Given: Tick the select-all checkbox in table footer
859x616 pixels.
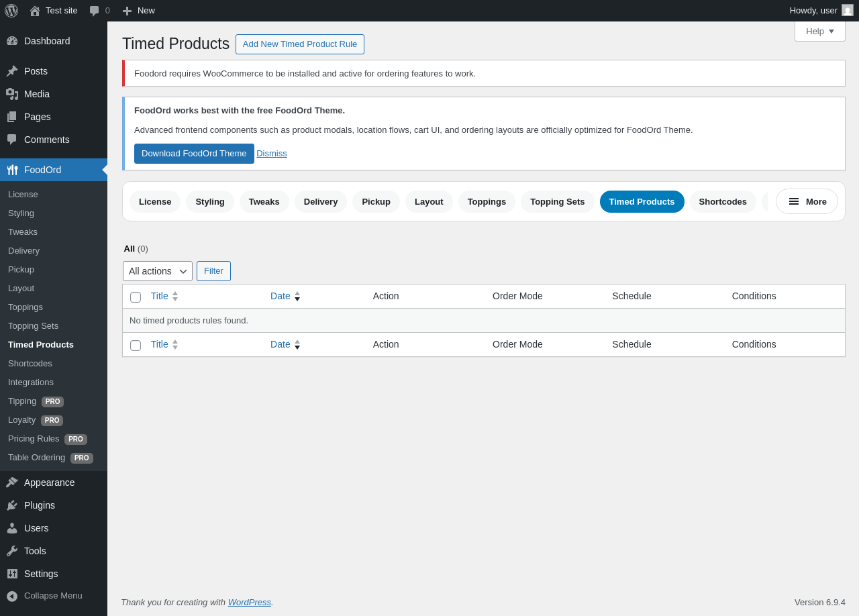Looking at the screenshot, I should pyautogui.click(x=136, y=346).
